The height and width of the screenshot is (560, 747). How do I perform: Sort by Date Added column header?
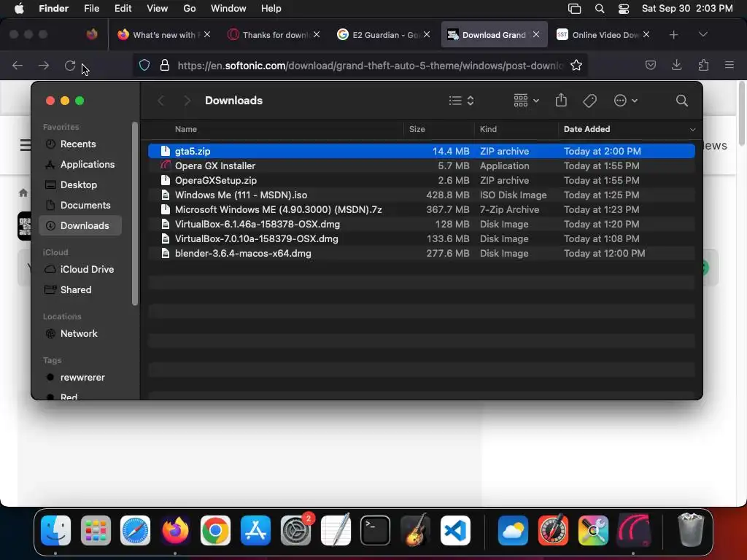(587, 129)
